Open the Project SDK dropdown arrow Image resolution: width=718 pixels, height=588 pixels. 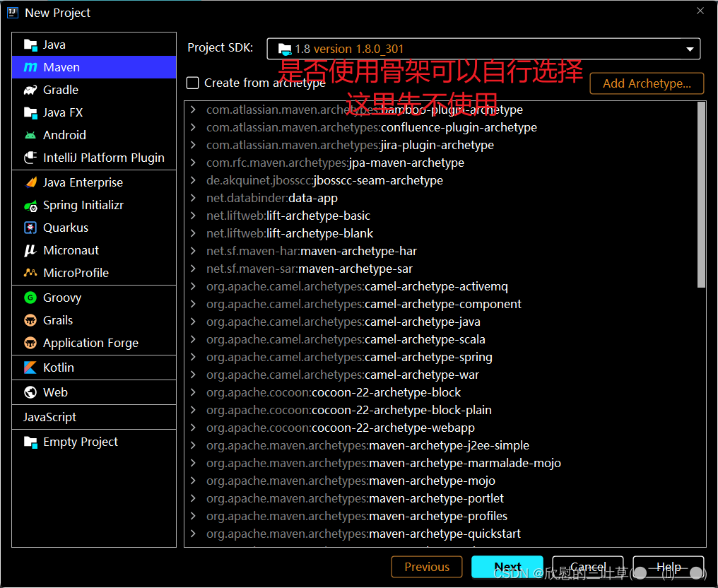click(x=690, y=49)
